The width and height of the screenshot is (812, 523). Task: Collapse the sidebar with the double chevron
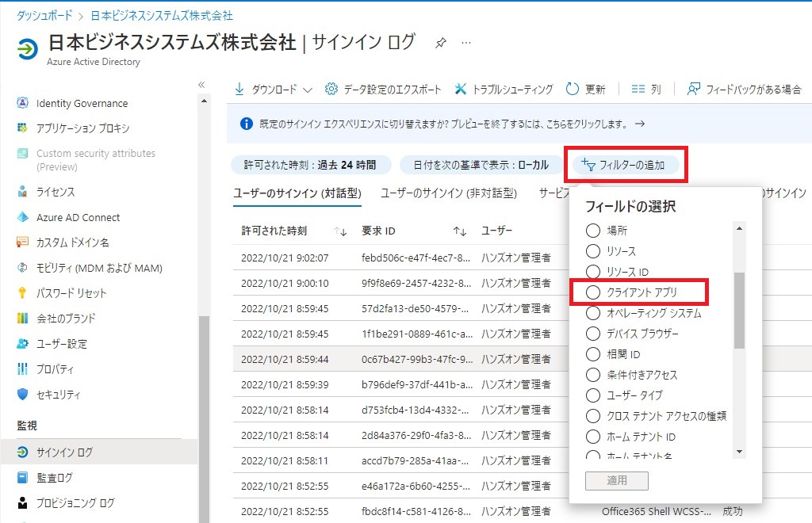201,84
